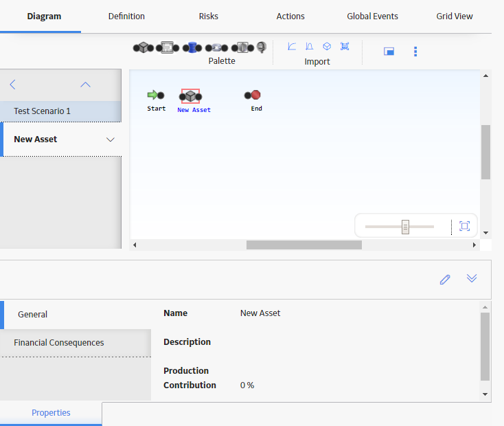The width and height of the screenshot is (504, 426).
Task: Click the Production Contribution value '0 %'
Action: coord(247,385)
